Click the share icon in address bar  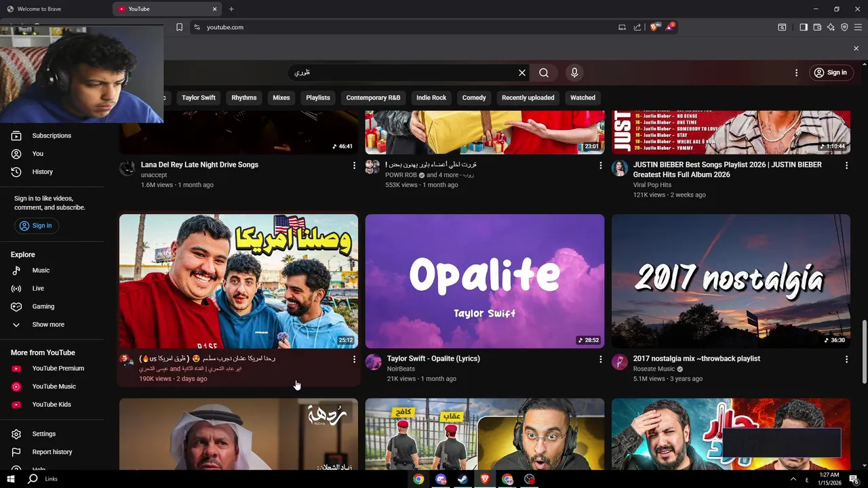637,27
